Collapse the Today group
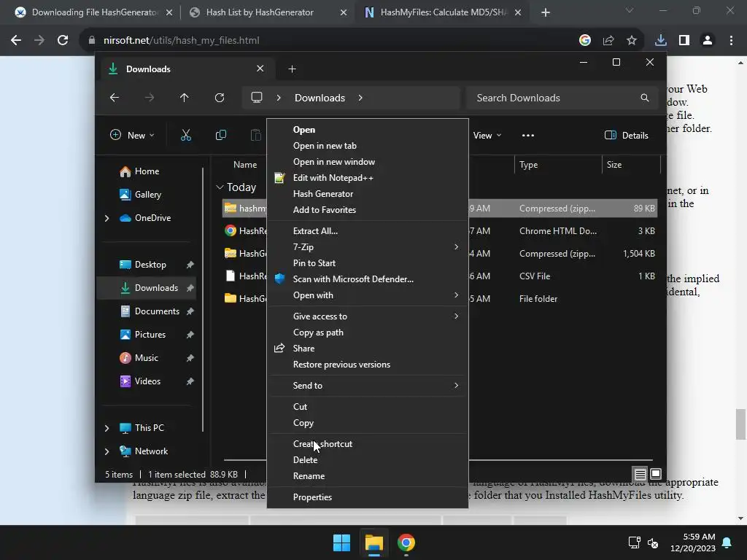 point(220,187)
